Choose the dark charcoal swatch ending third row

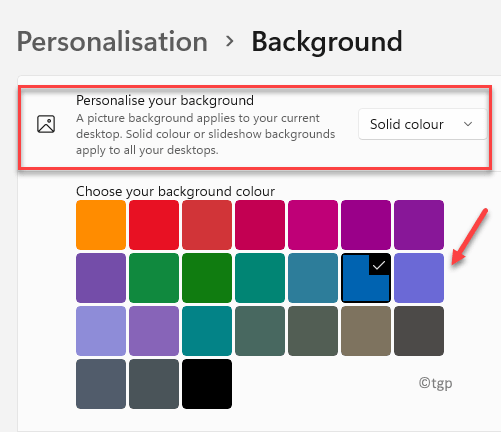(x=419, y=331)
